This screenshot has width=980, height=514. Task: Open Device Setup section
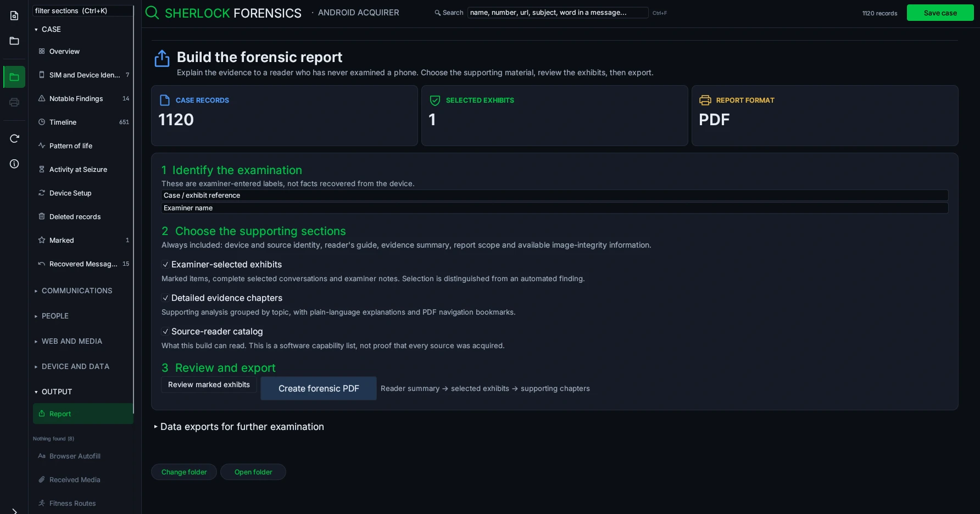83,193
